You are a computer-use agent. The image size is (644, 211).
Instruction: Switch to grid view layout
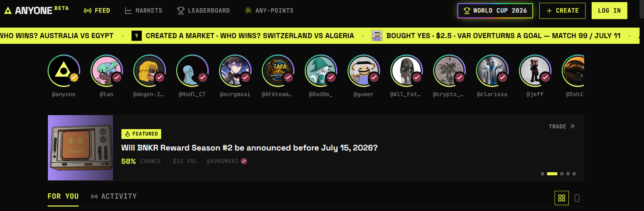(561, 198)
